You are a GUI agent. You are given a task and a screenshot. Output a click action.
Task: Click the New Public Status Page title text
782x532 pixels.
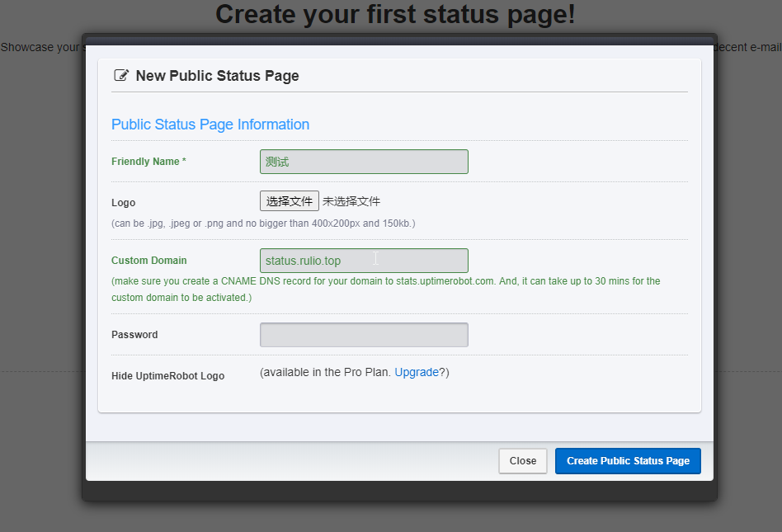(217, 76)
